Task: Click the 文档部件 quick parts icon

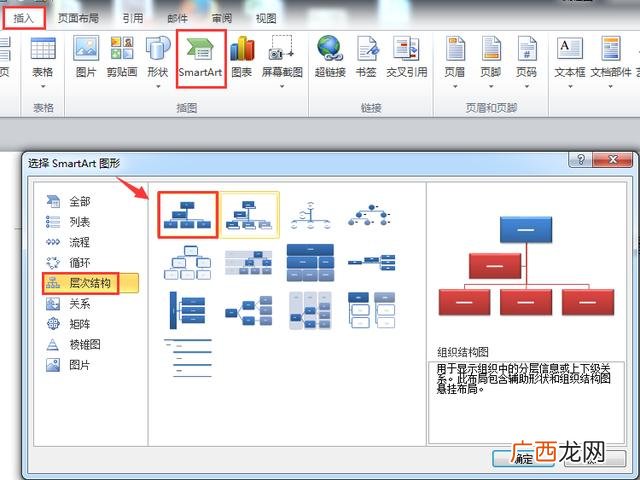Action: pyautogui.click(x=611, y=49)
